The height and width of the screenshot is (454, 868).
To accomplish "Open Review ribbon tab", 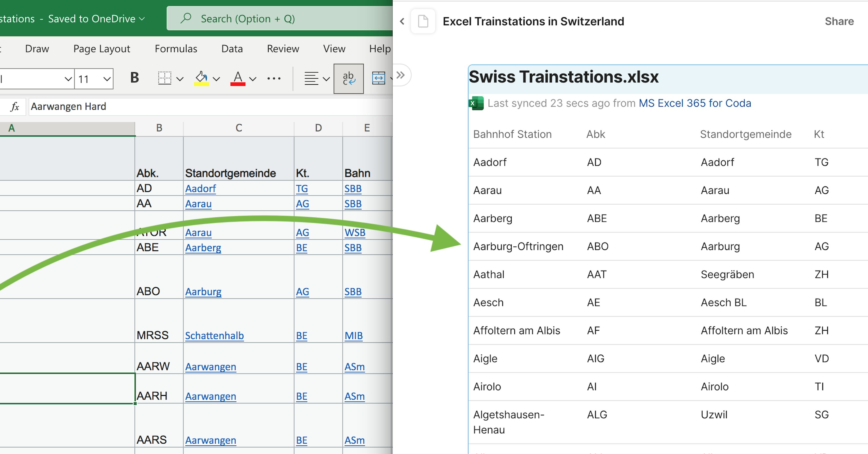I will click(283, 49).
